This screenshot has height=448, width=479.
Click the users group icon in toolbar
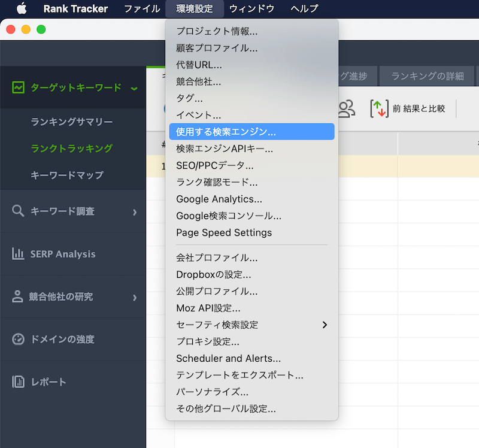(x=347, y=109)
